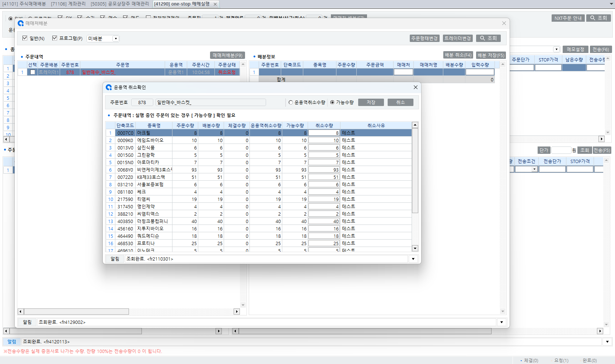Close the 매매처배분 dialog

point(504,23)
